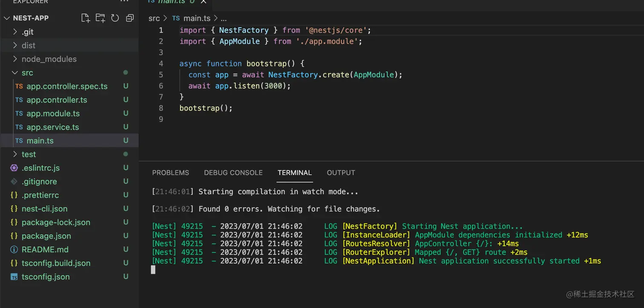Click line number 5 in the editor gutter
This screenshot has height=308, width=644.
(161, 75)
